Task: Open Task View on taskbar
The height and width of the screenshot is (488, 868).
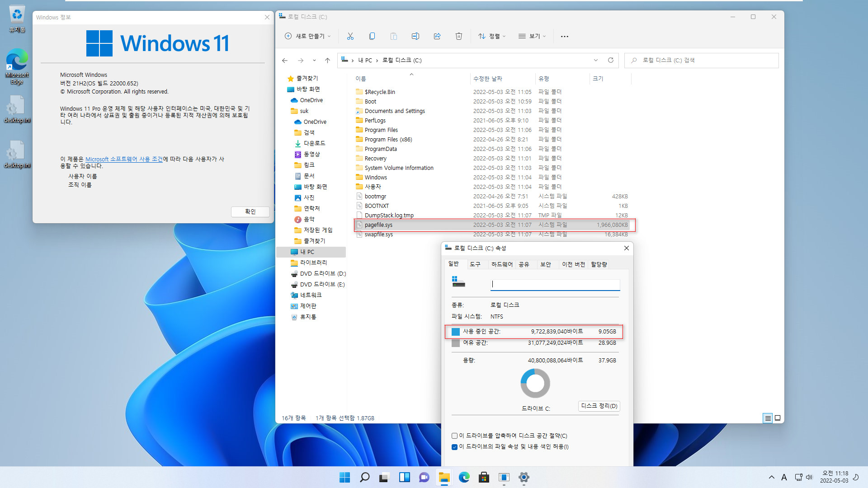Action: pyautogui.click(x=384, y=477)
